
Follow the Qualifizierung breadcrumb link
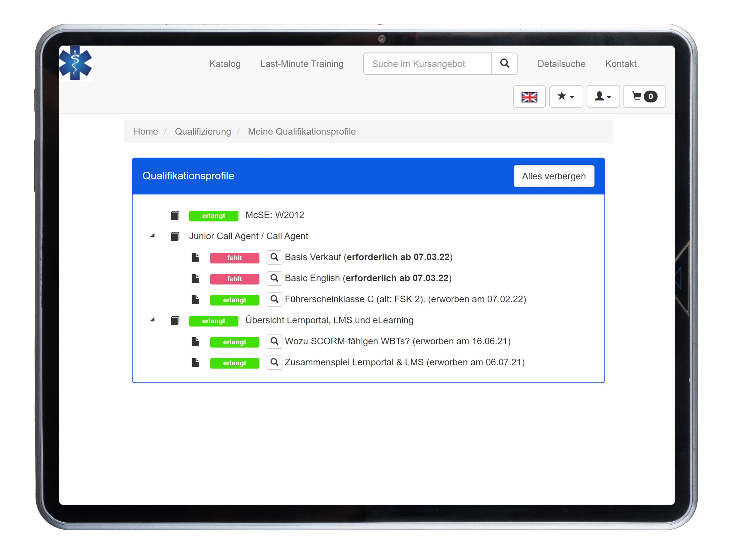click(203, 132)
